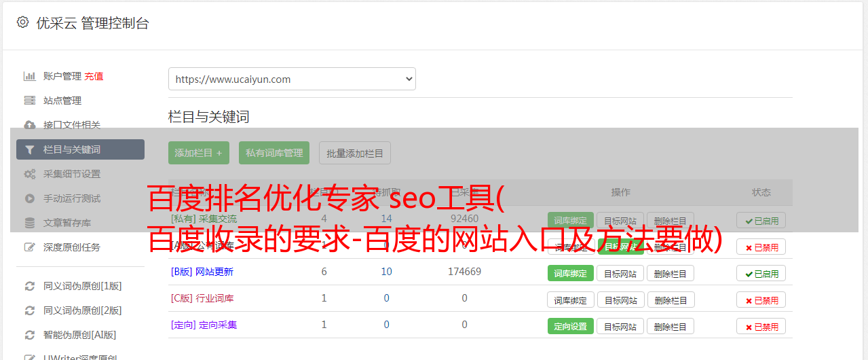Click the value 174669 in 网站更新 row
This screenshot has height=360, width=868.
pyautogui.click(x=464, y=272)
